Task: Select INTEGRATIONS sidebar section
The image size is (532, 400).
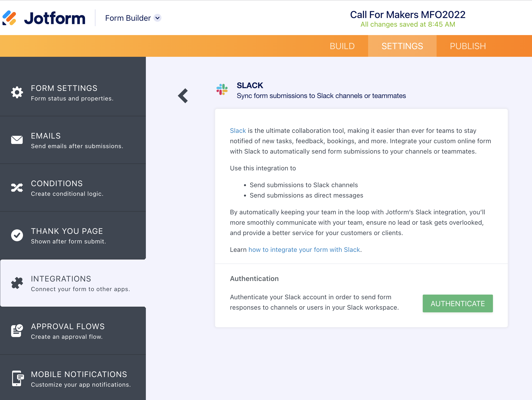Action: pos(73,283)
